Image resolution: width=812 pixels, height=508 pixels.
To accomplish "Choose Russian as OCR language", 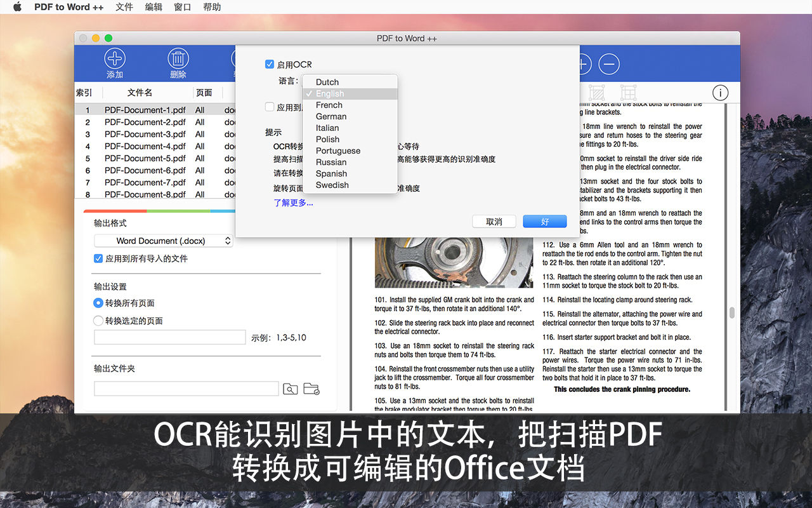I will click(350, 162).
